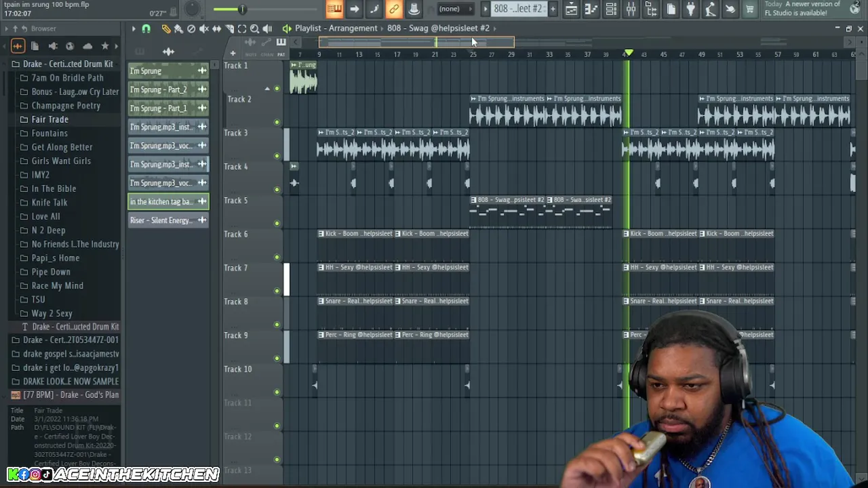Mute Track 1 using its green light
868x488 pixels.
point(277,88)
